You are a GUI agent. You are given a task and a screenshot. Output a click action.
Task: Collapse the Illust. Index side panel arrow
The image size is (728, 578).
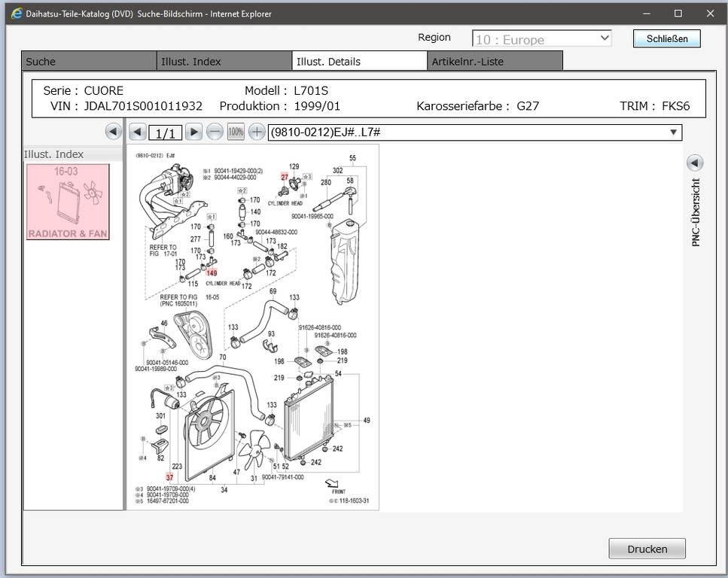pos(113,132)
